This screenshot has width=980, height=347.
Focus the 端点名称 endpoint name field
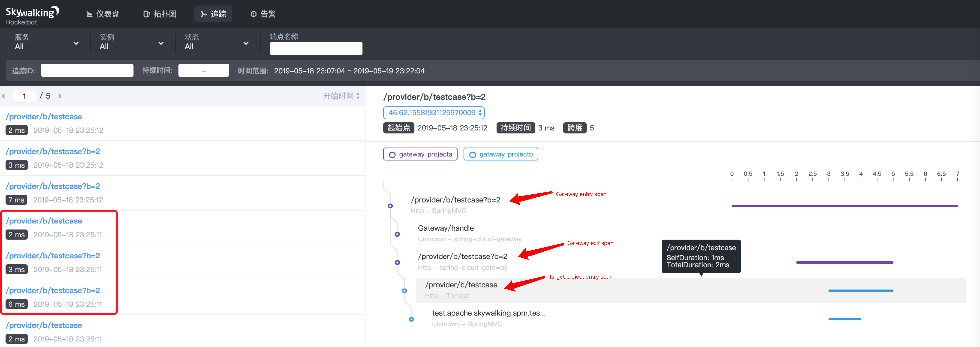(x=316, y=49)
